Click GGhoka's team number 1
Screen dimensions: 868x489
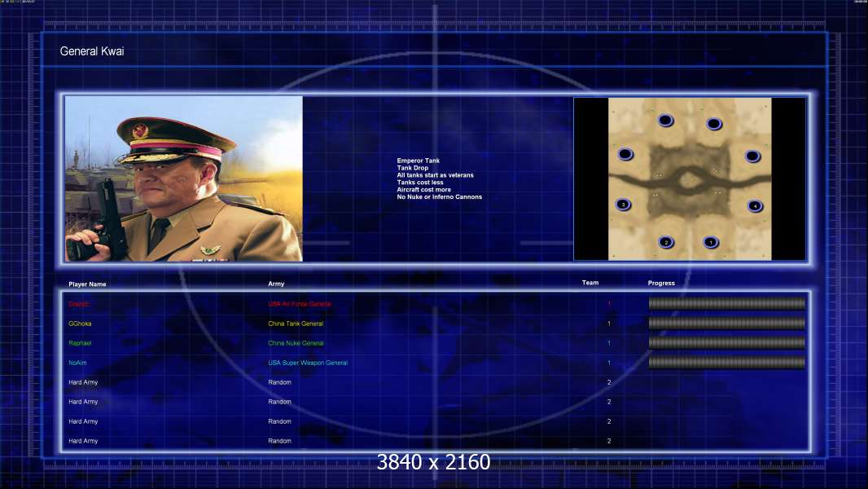(x=609, y=324)
